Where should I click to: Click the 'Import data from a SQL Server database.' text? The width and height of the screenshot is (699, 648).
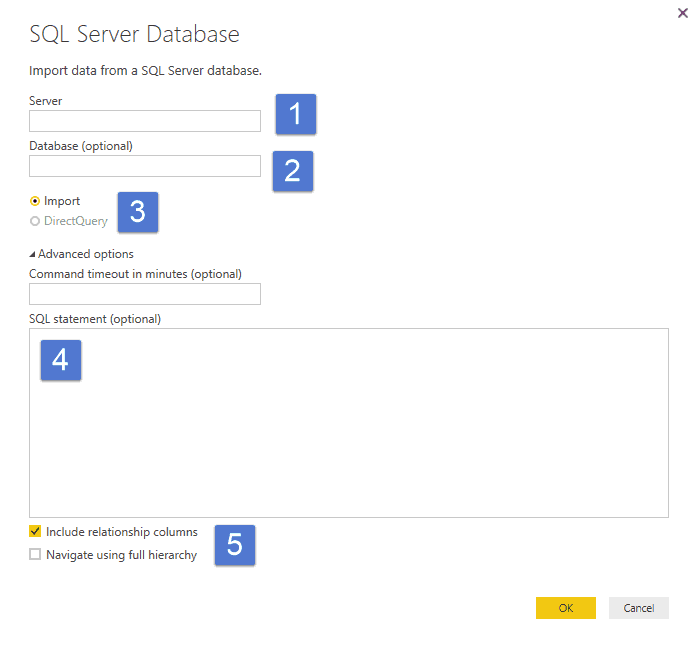point(145,71)
